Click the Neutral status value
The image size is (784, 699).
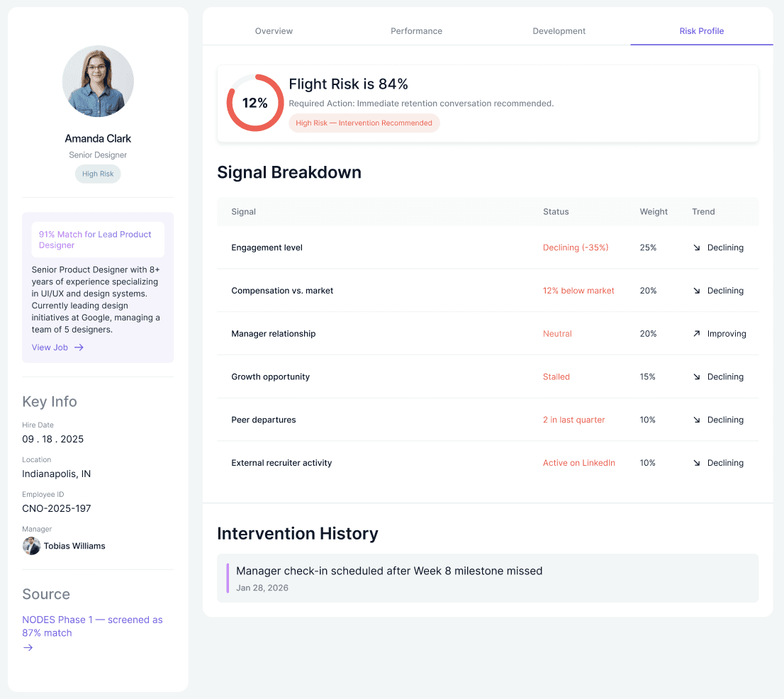[557, 333]
